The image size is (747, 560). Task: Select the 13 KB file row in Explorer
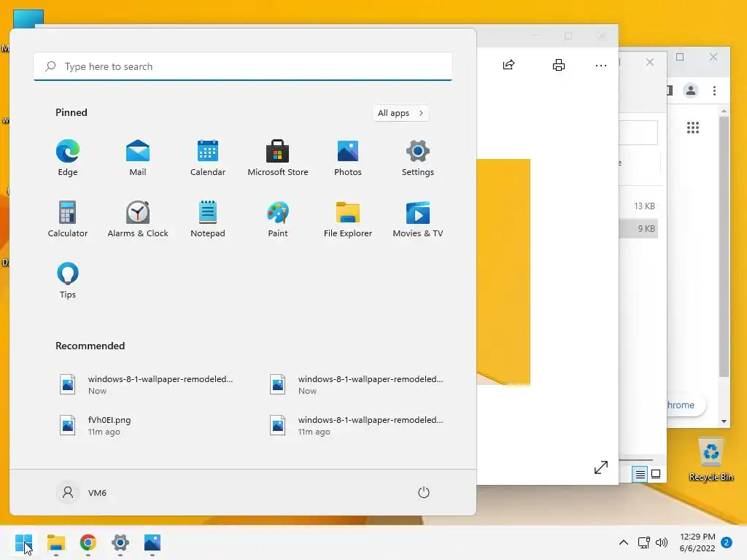pos(638,206)
